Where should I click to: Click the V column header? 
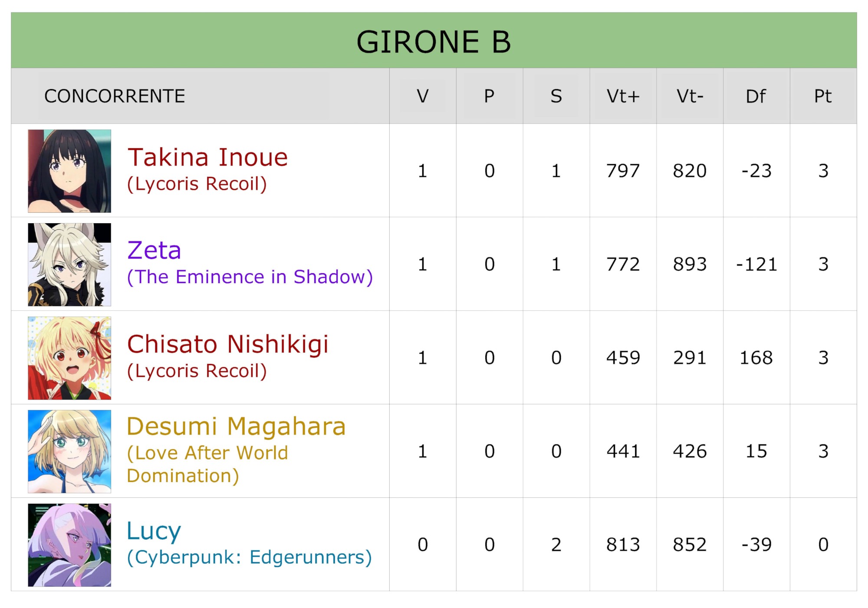click(x=422, y=96)
